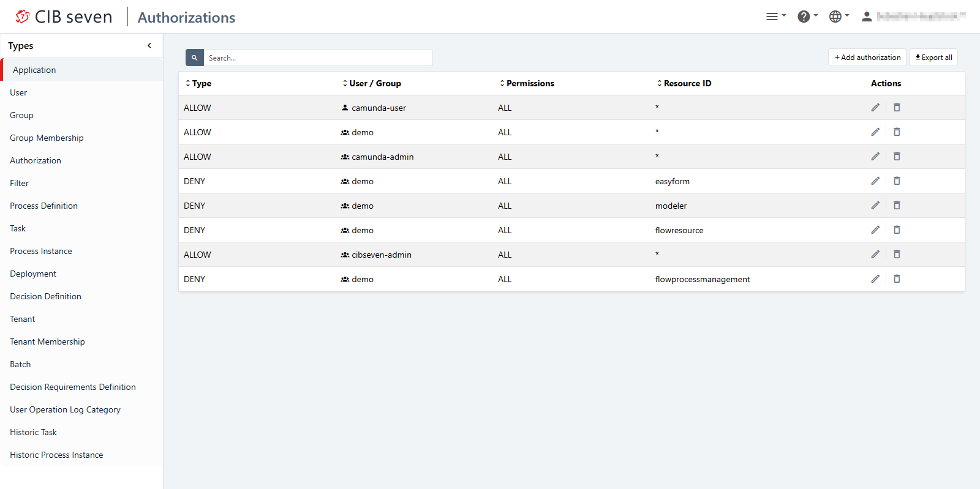Open the language globe dropdown

pyautogui.click(x=839, y=17)
